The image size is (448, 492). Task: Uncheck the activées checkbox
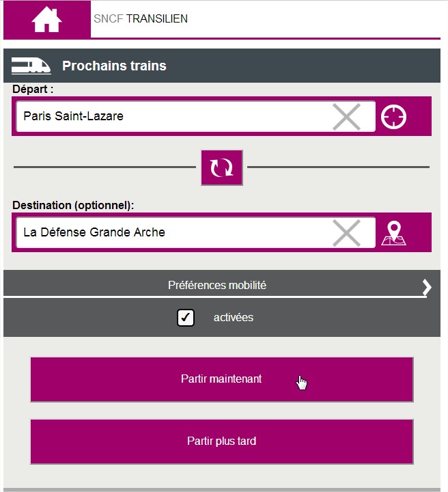point(186,318)
